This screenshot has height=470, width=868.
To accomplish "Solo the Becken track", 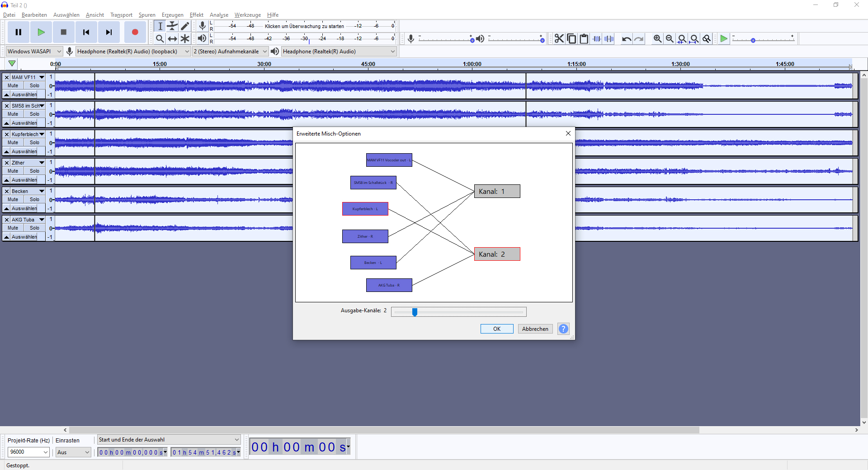I will [x=34, y=199].
